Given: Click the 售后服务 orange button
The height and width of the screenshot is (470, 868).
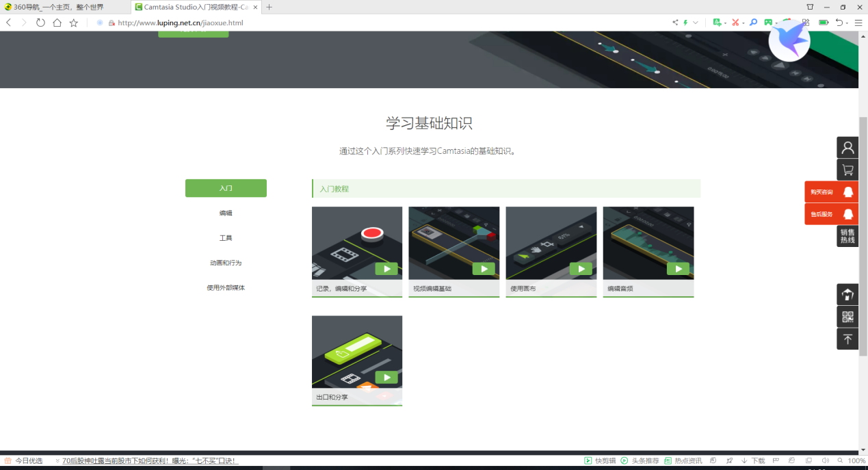Looking at the screenshot, I should [831, 214].
